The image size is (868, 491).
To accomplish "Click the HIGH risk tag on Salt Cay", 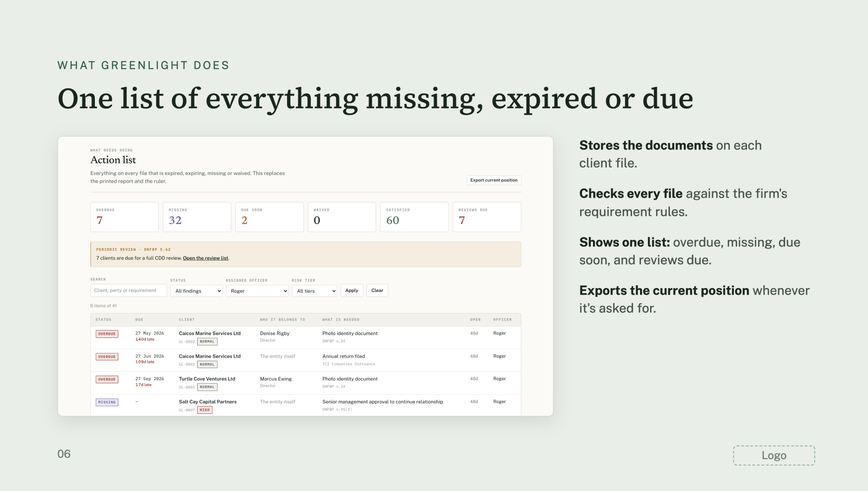I will tap(205, 410).
